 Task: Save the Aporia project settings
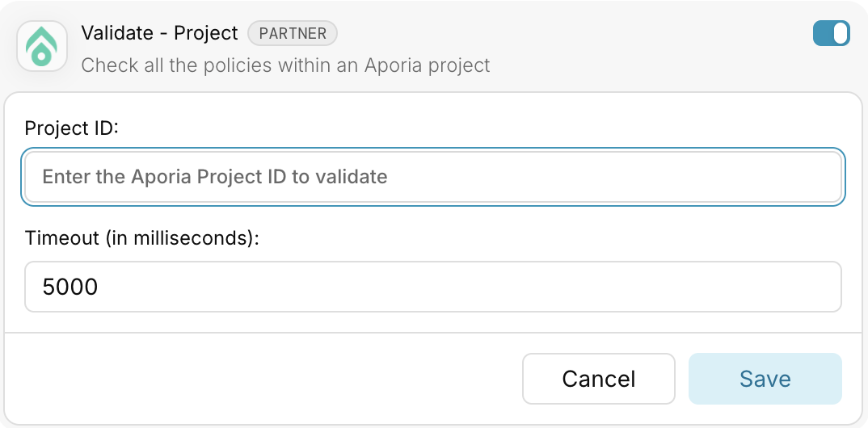click(x=765, y=379)
